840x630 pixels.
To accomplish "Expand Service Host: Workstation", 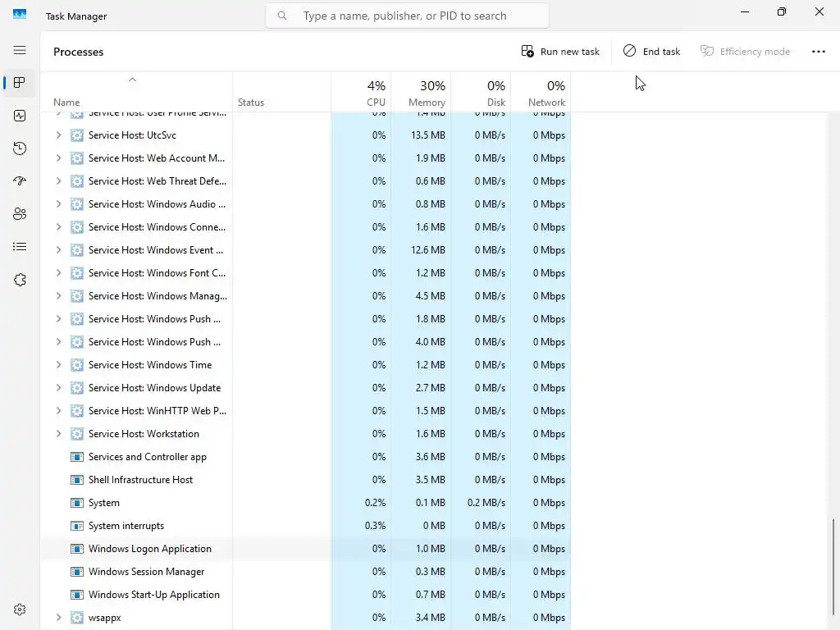I will click(58, 434).
